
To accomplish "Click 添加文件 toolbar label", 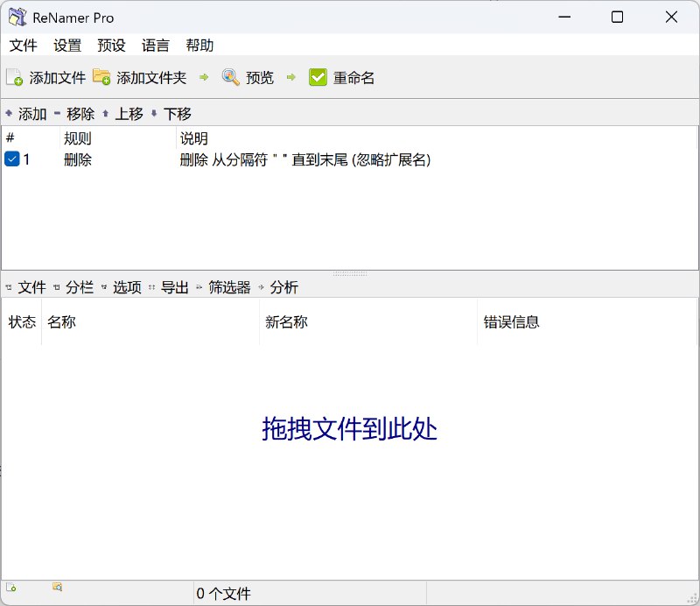I will coord(57,78).
